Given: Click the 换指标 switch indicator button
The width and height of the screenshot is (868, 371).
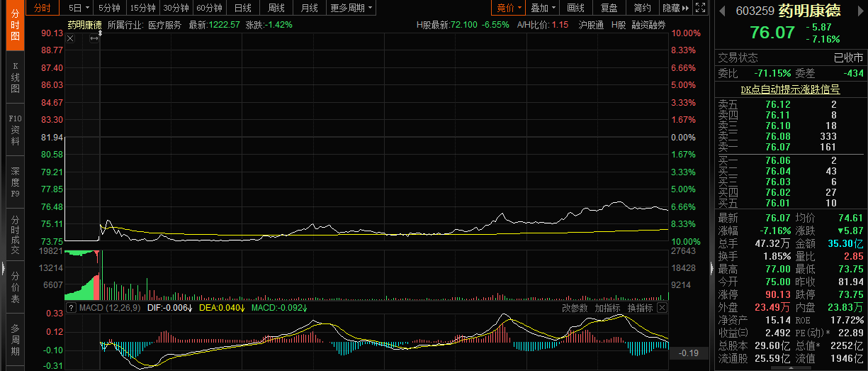Looking at the screenshot, I should (x=640, y=308).
